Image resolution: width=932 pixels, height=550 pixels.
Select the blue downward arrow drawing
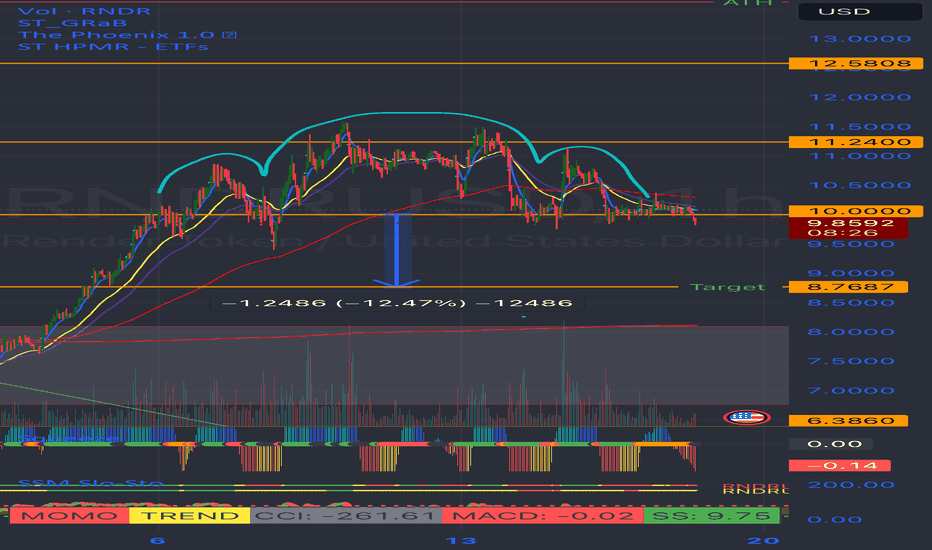coord(397,250)
